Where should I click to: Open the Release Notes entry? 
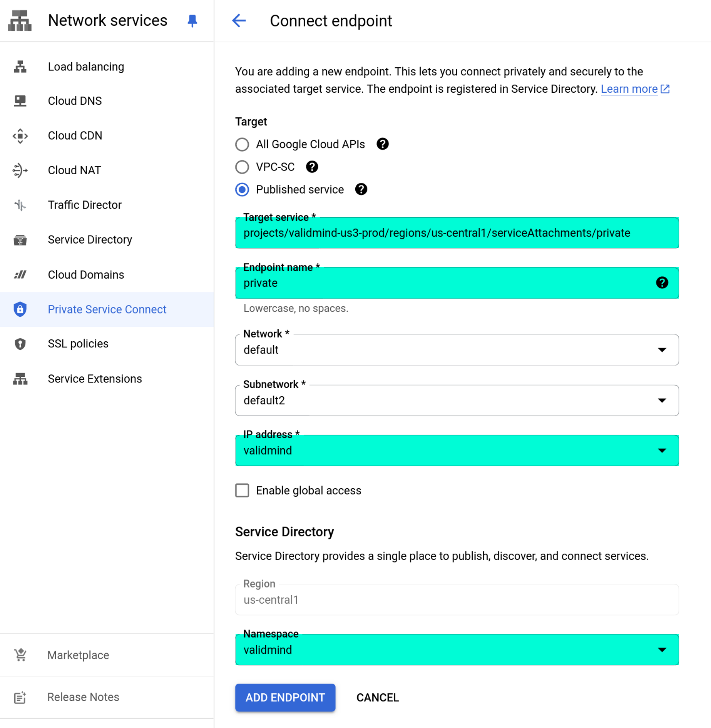click(83, 697)
